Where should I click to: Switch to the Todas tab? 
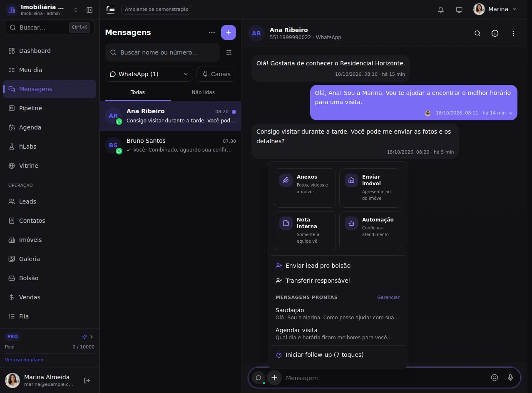pos(138,92)
